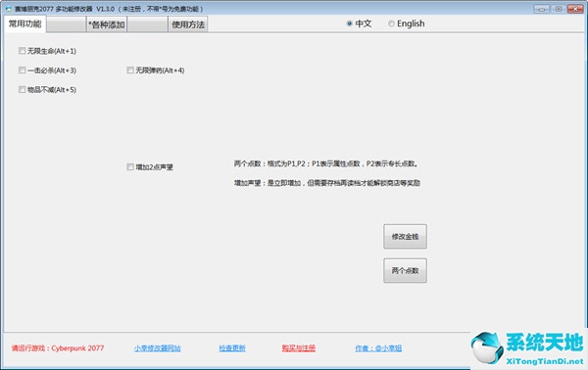
Task: Click the red Cyberpunk 2077 status text
Action: pos(58,348)
